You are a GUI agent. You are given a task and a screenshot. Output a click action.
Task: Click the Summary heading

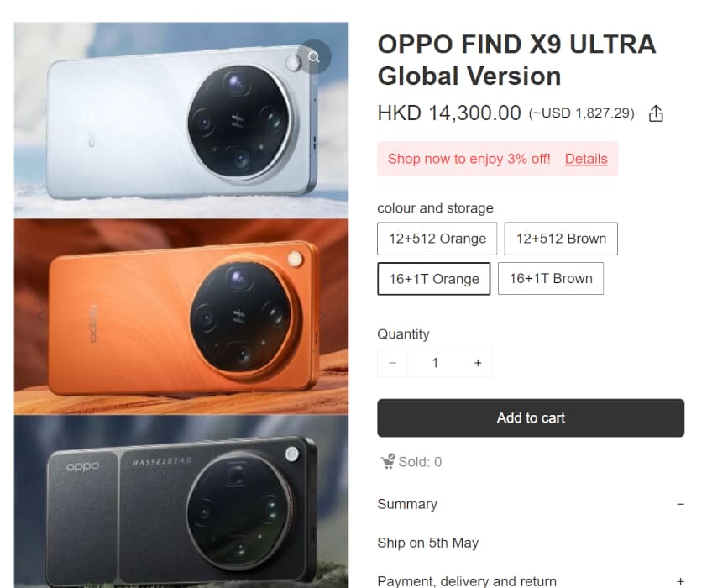point(407,504)
